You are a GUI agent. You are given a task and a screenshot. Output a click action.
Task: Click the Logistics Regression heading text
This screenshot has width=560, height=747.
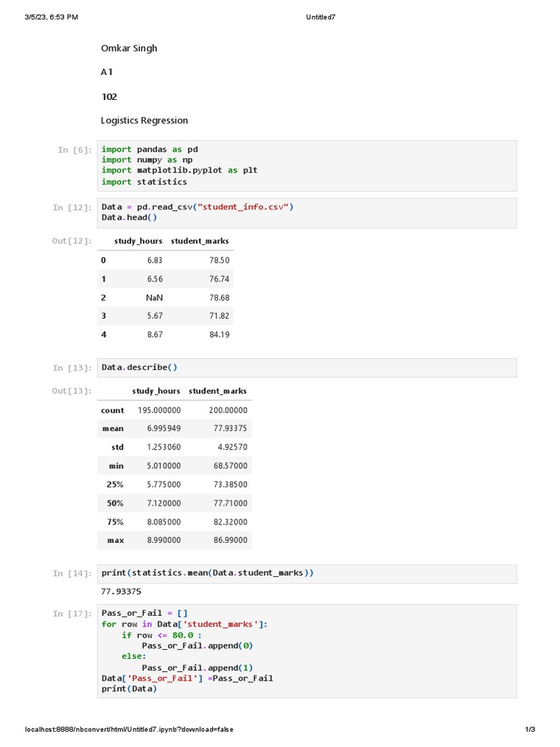coord(144,120)
